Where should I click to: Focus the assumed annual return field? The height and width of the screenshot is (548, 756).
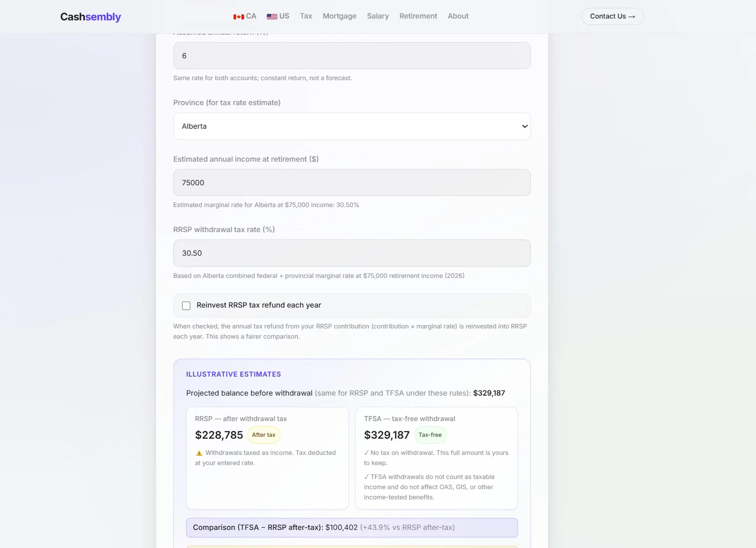[352, 56]
